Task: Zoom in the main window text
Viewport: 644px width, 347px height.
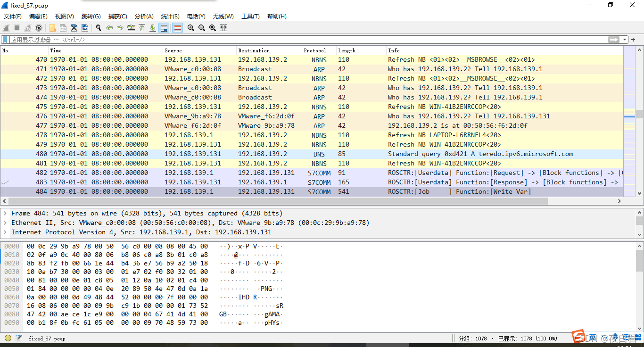Action: [x=191, y=28]
